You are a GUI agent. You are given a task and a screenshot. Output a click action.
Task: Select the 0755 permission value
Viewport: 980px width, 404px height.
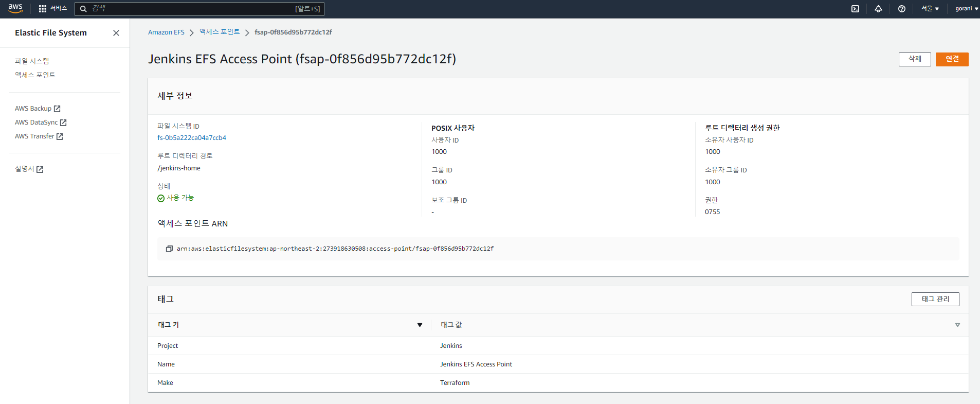point(713,212)
